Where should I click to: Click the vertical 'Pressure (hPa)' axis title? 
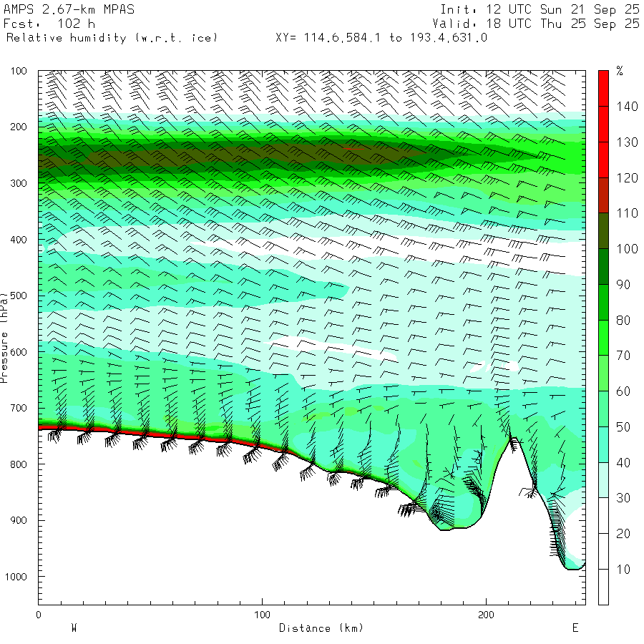[x=4, y=338]
